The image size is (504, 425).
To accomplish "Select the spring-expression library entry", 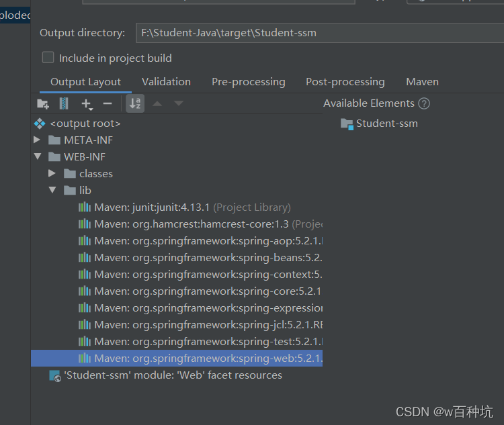I will 208,308.
